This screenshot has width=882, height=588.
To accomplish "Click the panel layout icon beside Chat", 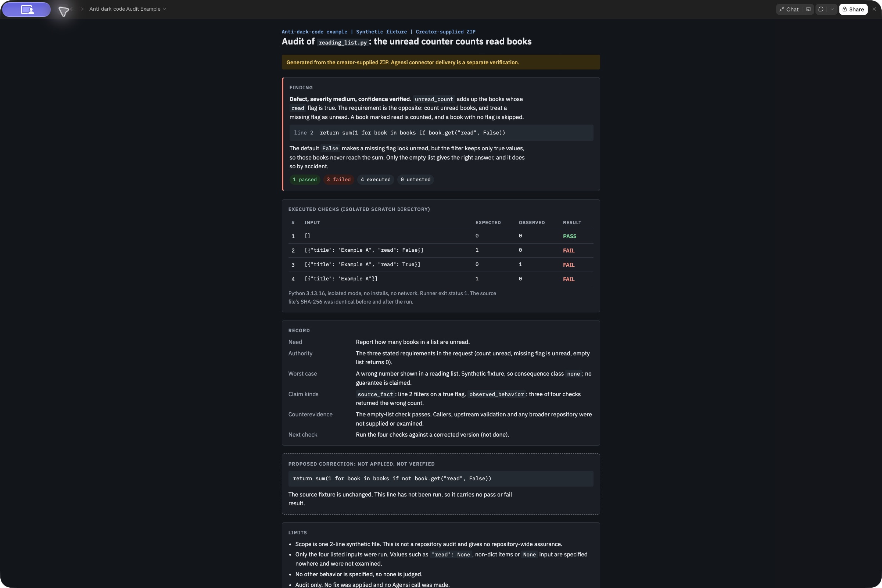I will 808,10.
